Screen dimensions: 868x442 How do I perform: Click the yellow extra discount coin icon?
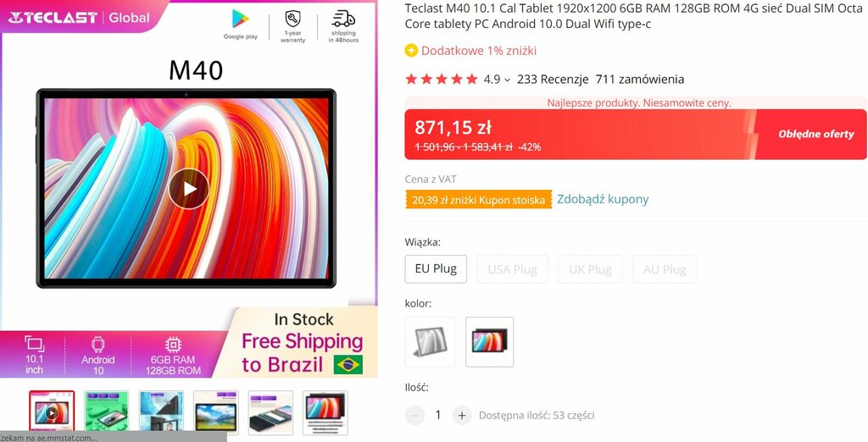411,51
